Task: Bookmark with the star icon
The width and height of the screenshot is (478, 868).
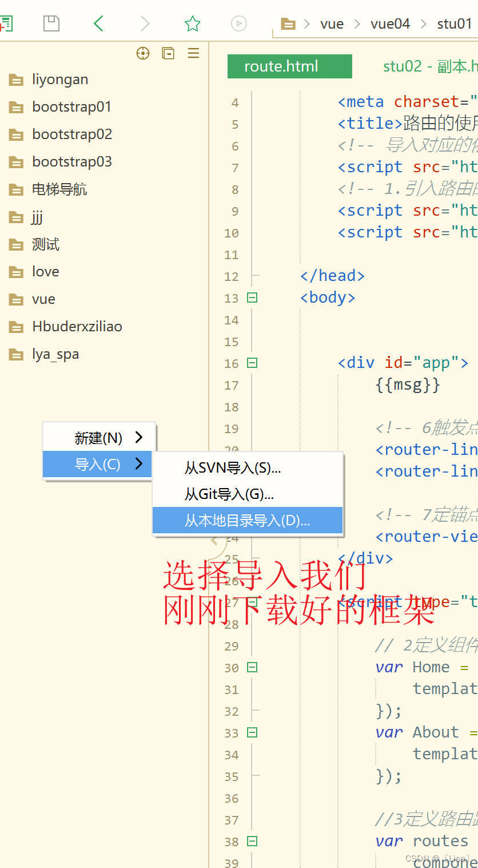Action: click(x=193, y=23)
